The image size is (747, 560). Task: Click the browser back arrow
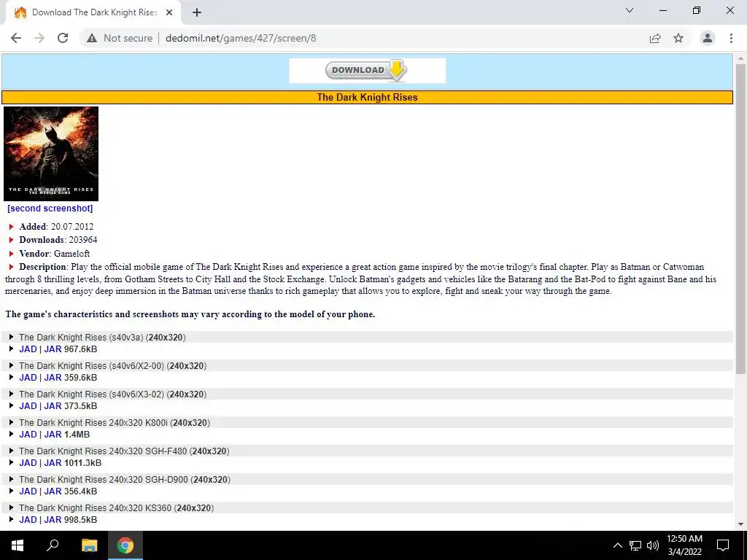pos(16,38)
